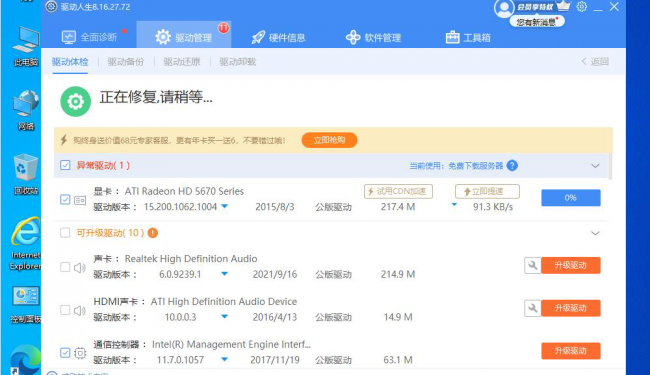
Task: Select the 驱动体检 sub-tab
Action: click(70, 62)
